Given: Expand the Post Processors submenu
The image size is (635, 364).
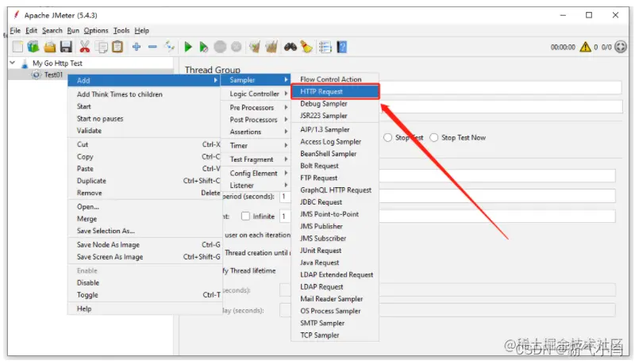Looking at the screenshot, I should coord(256,120).
